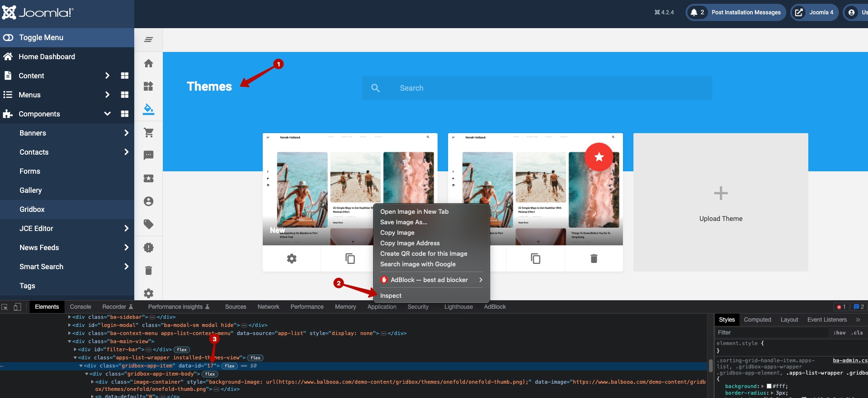Click the default star badge on second theme
Screen dimensions: 868x398
[x=599, y=157]
